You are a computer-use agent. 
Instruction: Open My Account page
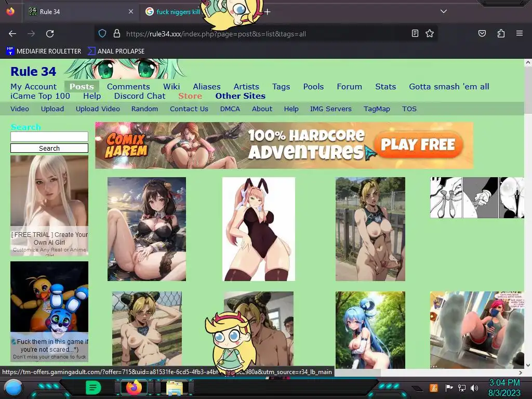34,87
